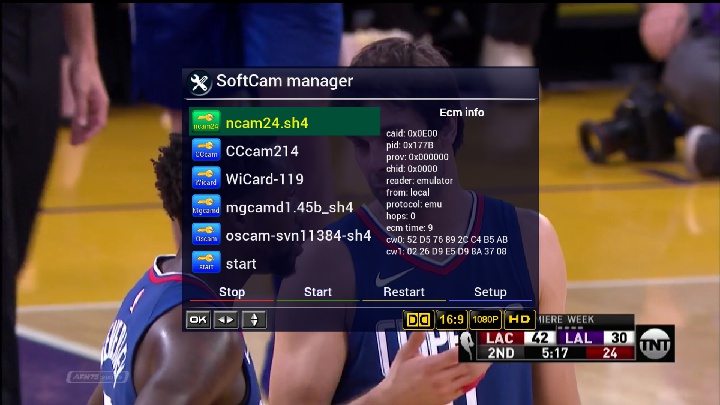
Task: Select the Wicard key icon
Action: 206,178
